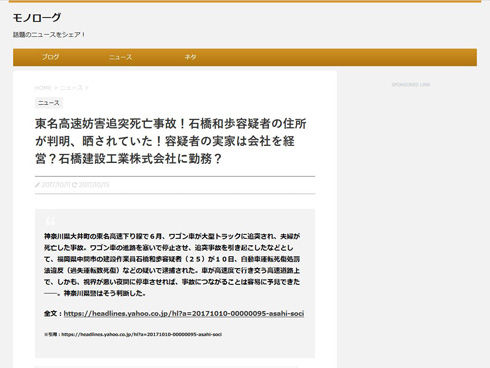Viewport: 490px width, 368px height.
Task: Click the tagline 話題のニュースをシェア！
Action: click(x=49, y=35)
